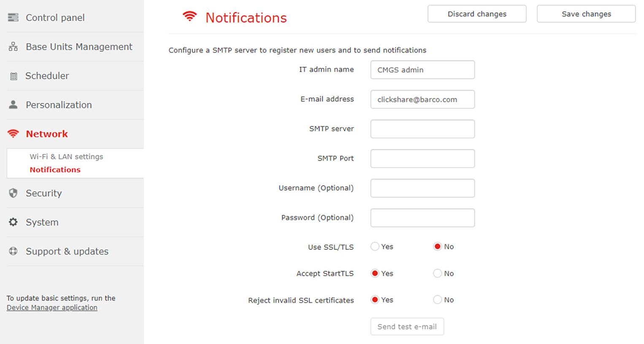
Task: Select No for Use SSL/TLS
Action: (x=437, y=246)
